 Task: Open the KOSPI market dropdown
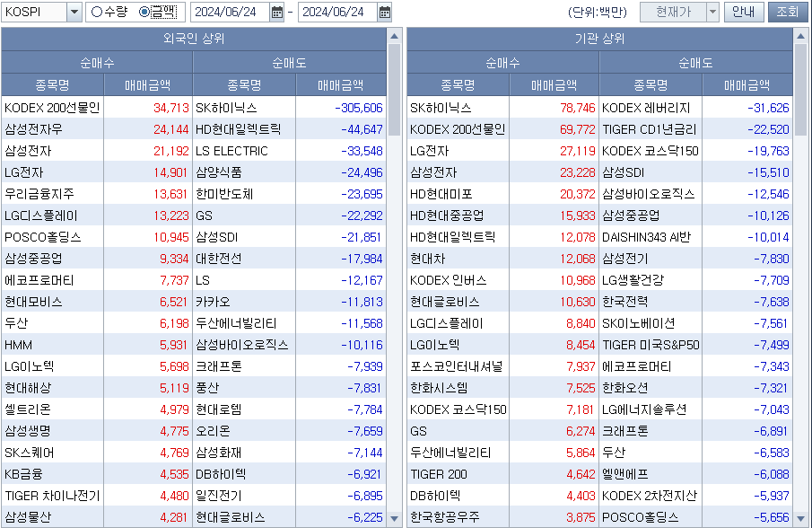[x=74, y=12]
